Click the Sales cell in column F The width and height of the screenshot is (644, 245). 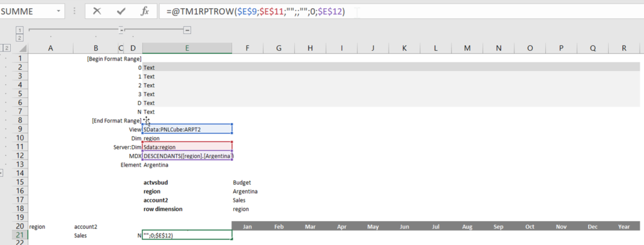pyautogui.click(x=248, y=200)
